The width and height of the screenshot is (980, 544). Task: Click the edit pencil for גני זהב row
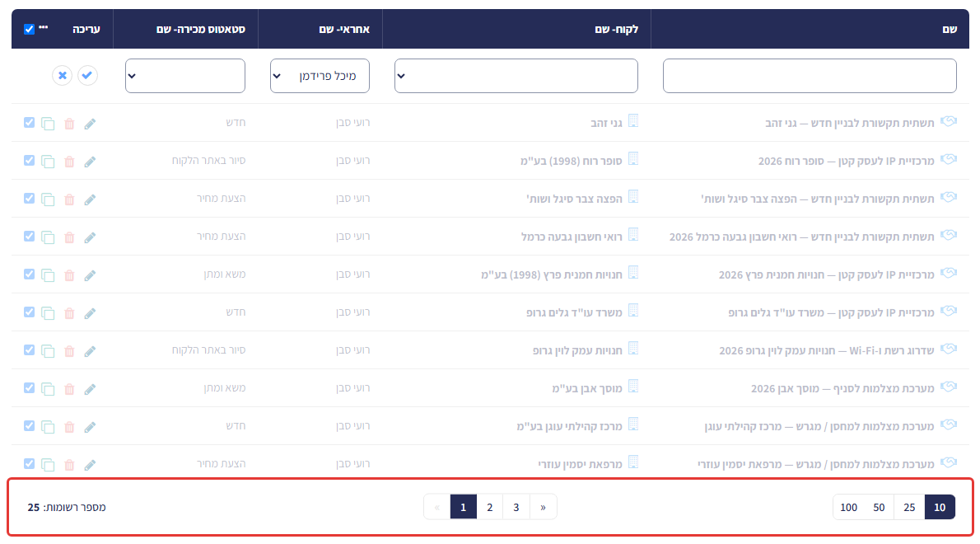point(90,124)
